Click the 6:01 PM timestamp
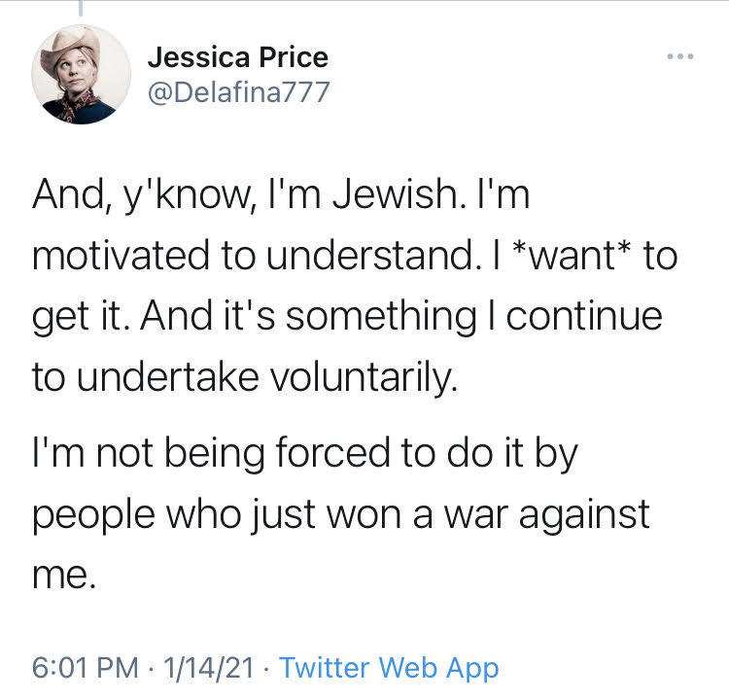This screenshot has height=700, width=729. [86, 668]
